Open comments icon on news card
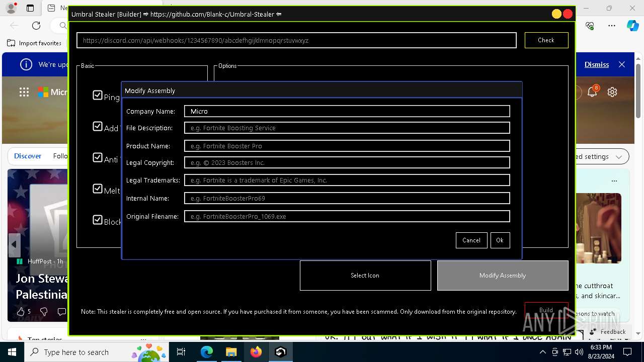Image resolution: width=644 pixels, height=362 pixels. [x=62, y=312]
